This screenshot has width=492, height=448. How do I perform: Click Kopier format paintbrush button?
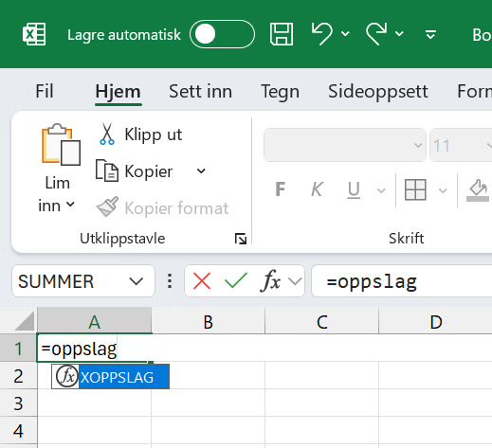point(162,208)
